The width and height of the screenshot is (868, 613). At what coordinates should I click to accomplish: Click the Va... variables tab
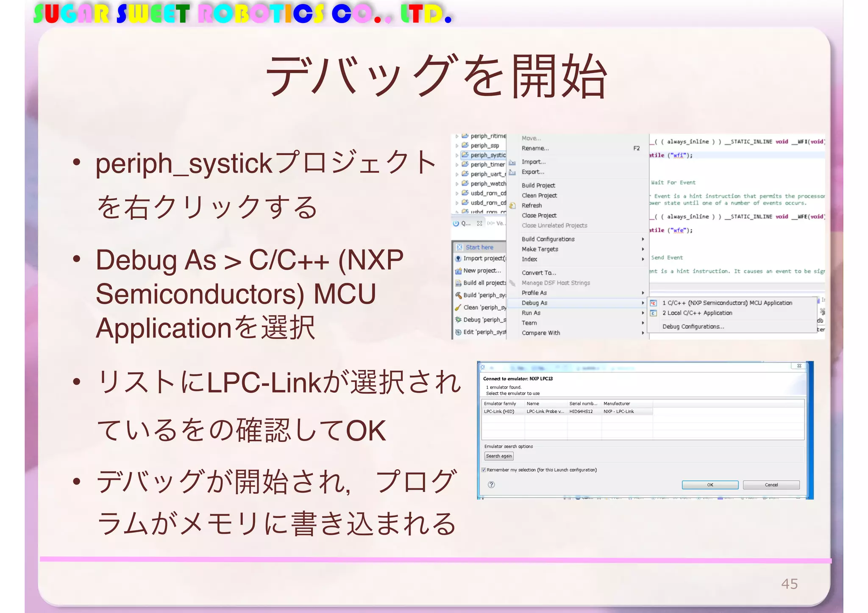497,223
